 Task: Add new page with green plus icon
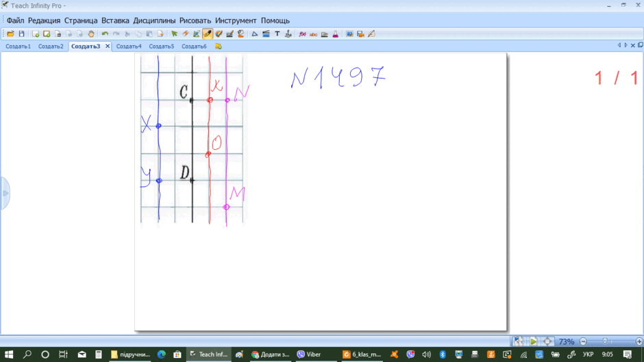click(x=36, y=34)
